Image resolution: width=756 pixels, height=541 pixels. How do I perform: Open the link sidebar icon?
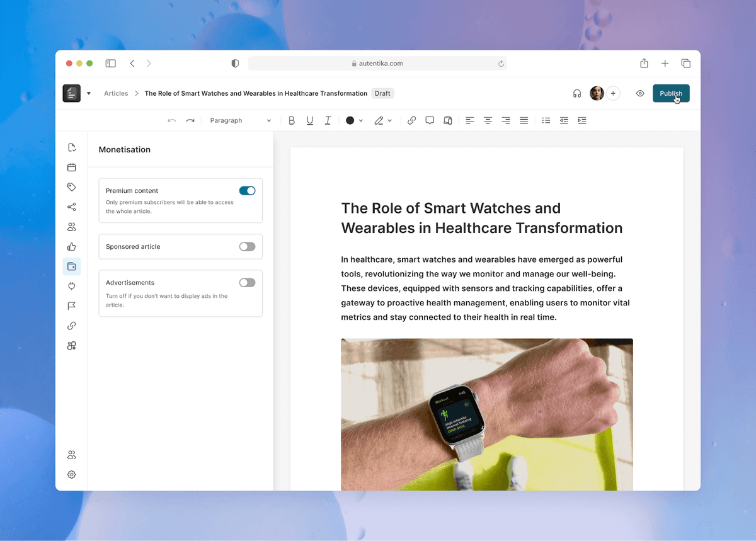pyautogui.click(x=72, y=326)
